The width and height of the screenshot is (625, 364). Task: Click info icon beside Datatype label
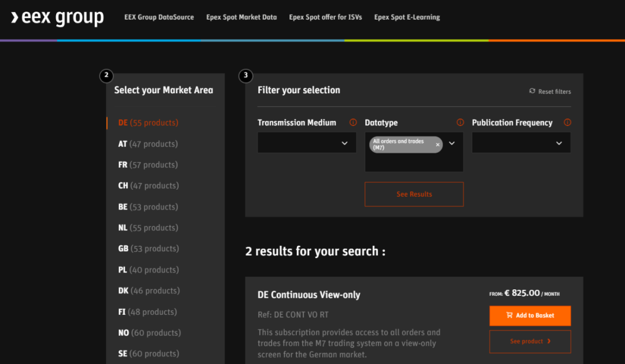click(x=460, y=123)
